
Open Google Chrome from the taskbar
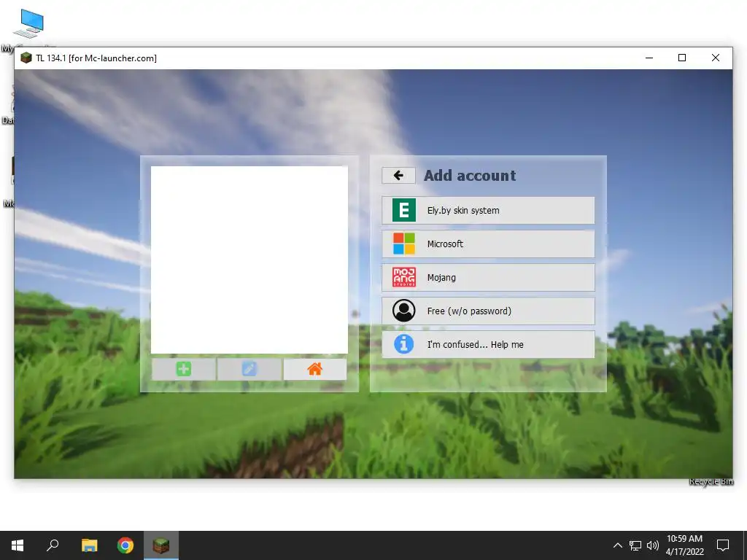pos(125,545)
